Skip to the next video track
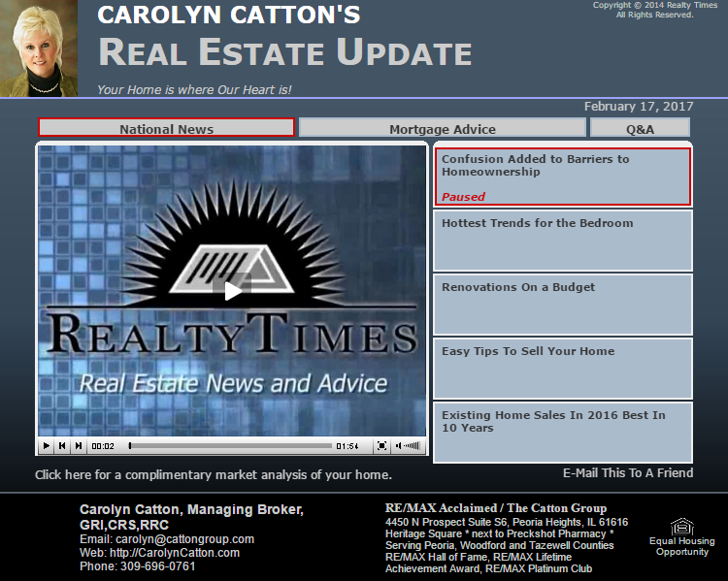The height and width of the screenshot is (581, 728). [78, 446]
